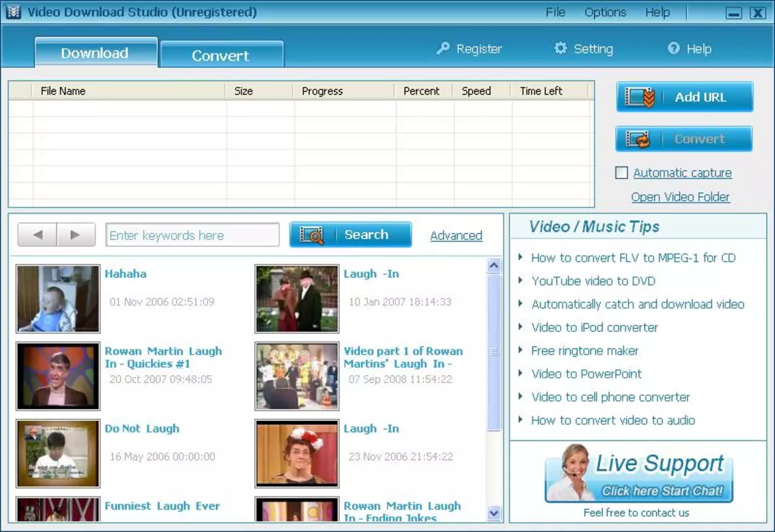Select Video part 1 of Rowan Martins' thumbnail
Screen dimensions: 775x532
pyautogui.click(x=297, y=376)
